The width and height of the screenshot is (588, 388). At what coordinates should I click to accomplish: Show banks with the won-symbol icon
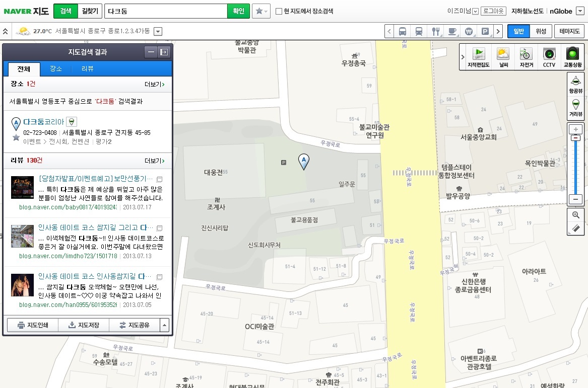point(469,32)
